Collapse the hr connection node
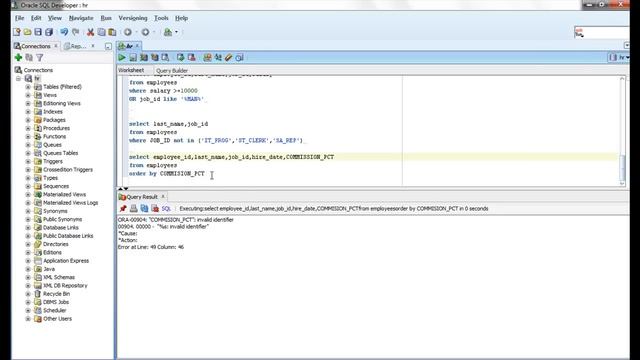The width and height of the screenshot is (640, 360). click(18, 78)
